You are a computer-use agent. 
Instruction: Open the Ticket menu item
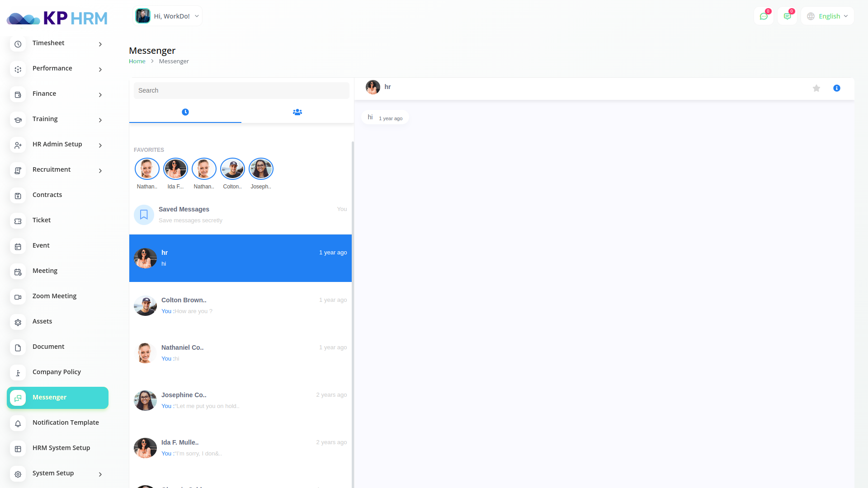(58, 221)
